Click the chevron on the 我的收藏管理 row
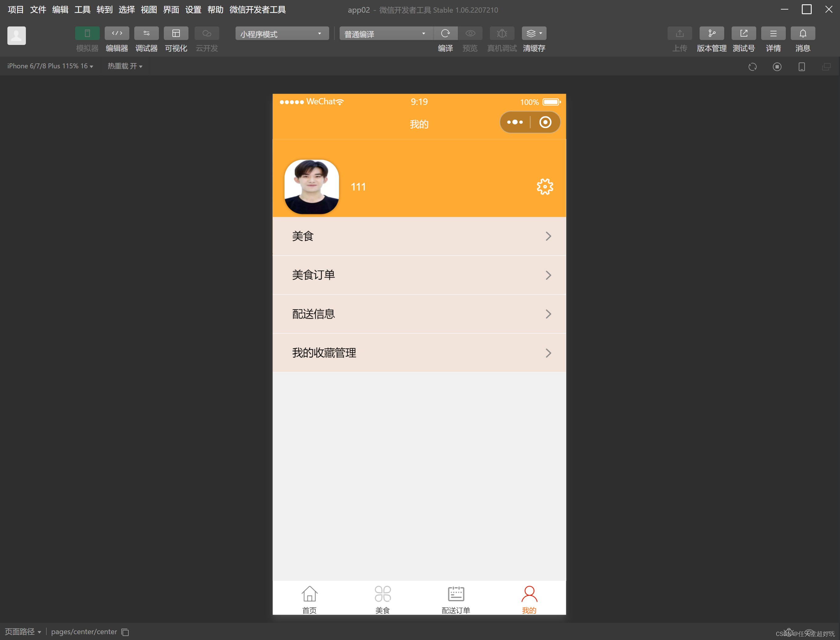The height and width of the screenshot is (640, 840). (548, 353)
